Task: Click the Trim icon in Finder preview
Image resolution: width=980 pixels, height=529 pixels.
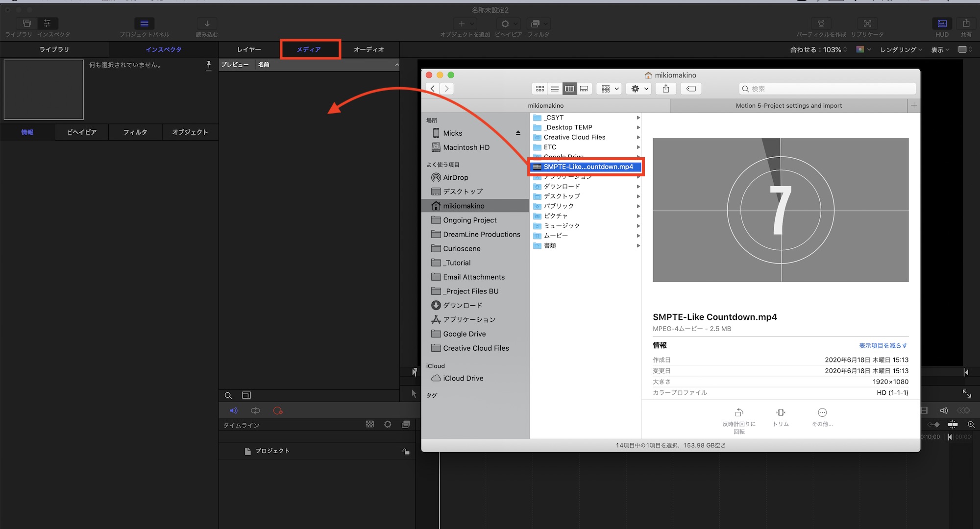Action: click(781, 412)
